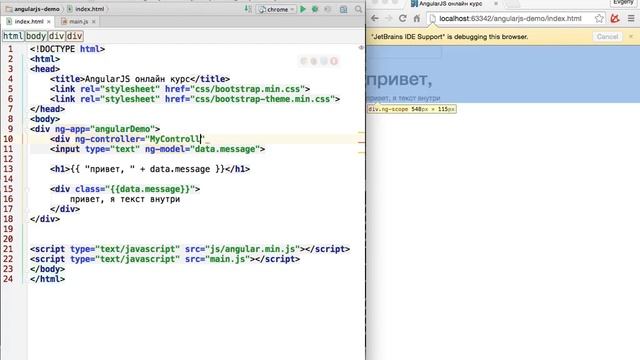This screenshot has height=360, width=640.
Task: Close the AngularJS онлайн курс browser tab
Action: coord(496,3)
